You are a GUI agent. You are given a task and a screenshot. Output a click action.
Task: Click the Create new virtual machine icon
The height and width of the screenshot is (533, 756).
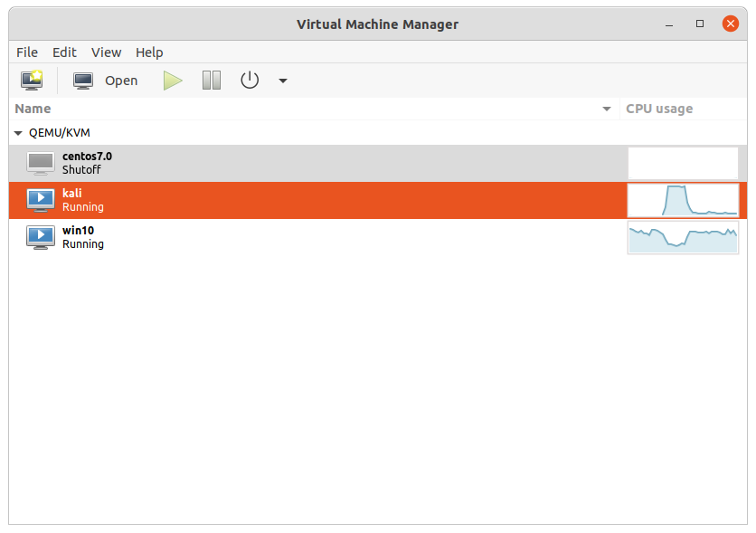(32, 81)
